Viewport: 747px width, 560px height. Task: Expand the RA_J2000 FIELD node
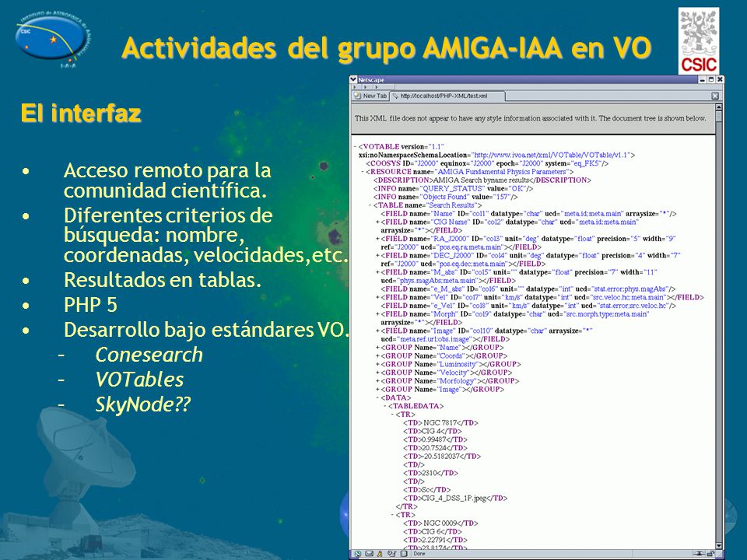(x=378, y=239)
